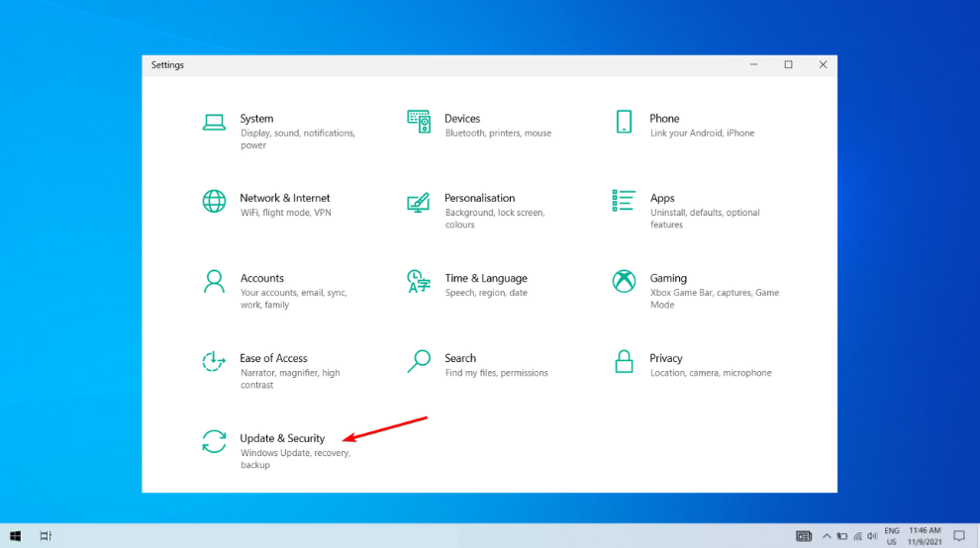This screenshot has height=548, width=980.
Task: Open the taskbar clock showing 11:46 AM
Action: tap(925, 536)
